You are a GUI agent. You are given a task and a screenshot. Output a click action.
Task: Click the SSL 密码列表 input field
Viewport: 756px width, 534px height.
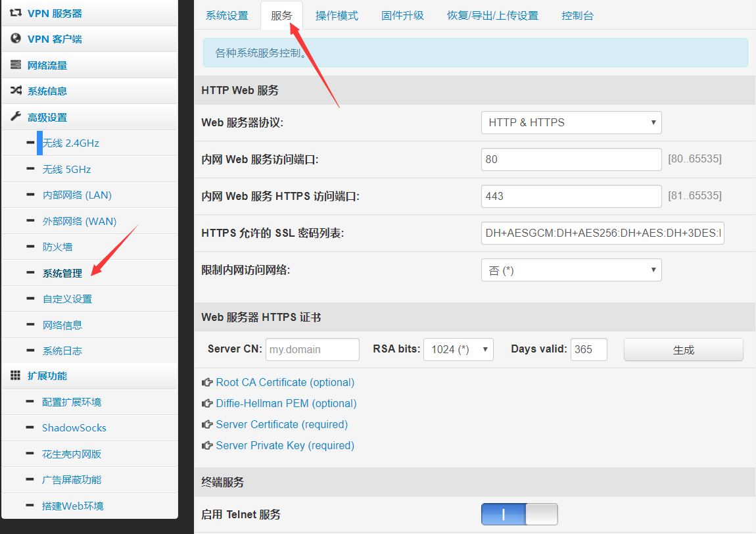(x=603, y=233)
